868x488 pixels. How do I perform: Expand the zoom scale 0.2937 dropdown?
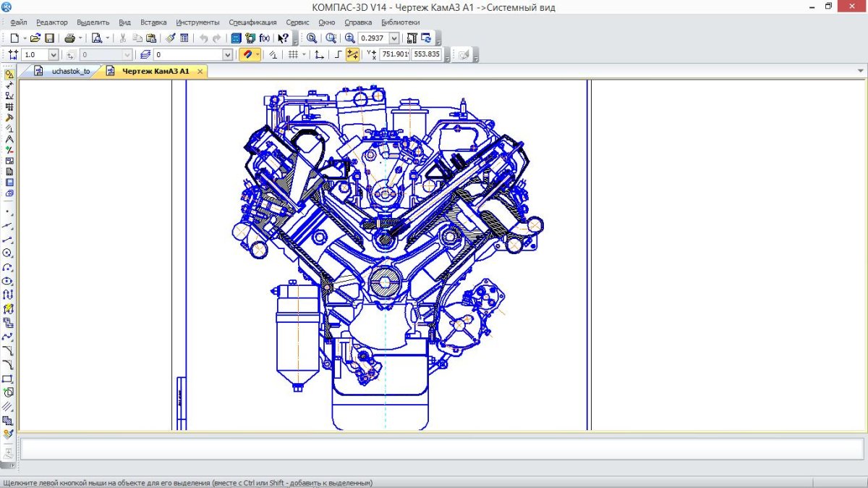point(394,38)
